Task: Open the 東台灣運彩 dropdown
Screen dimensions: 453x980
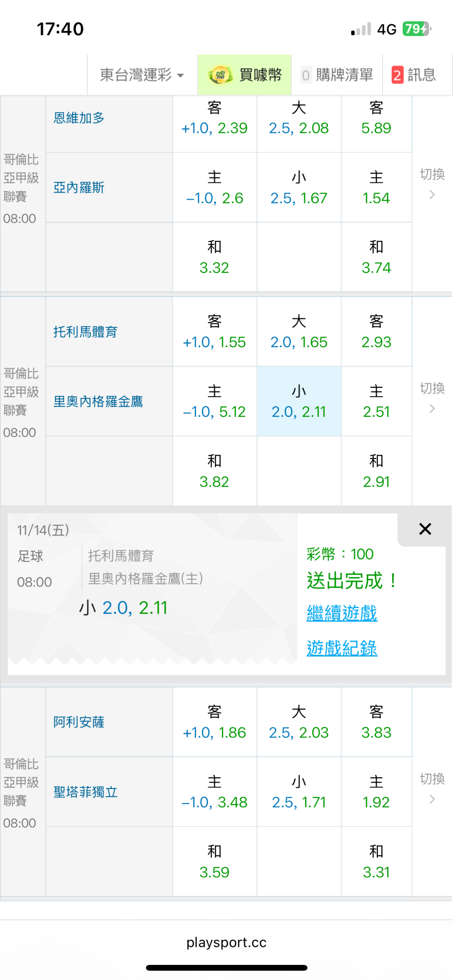Action: [142, 75]
